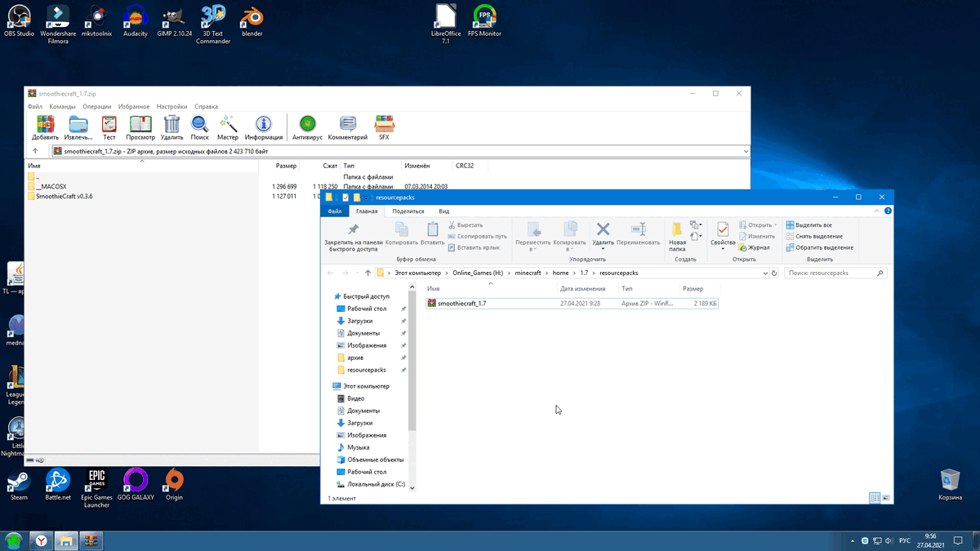
Task: Click Переименовать in Explorer ribbon
Action: pyautogui.click(x=639, y=234)
